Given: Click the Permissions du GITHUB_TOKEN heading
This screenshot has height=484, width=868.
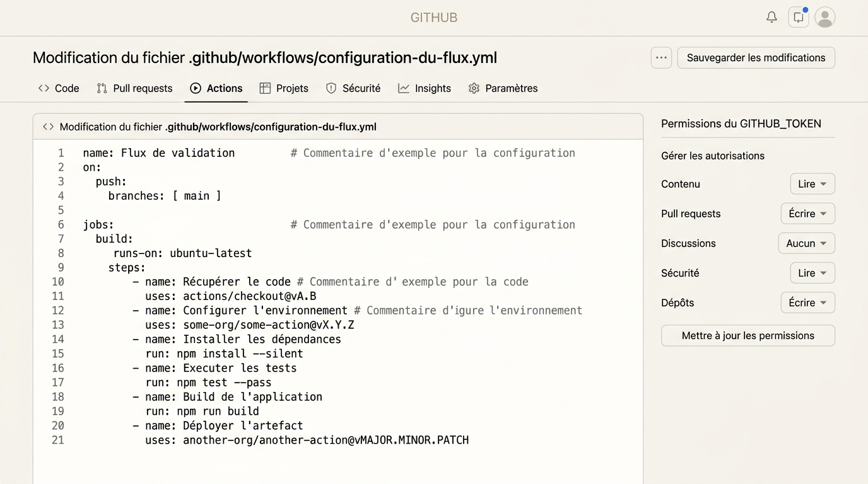Looking at the screenshot, I should click(741, 124).
